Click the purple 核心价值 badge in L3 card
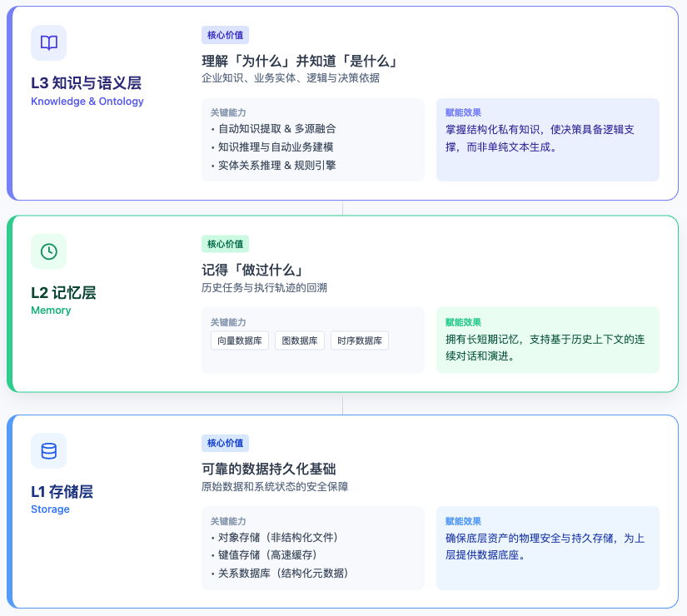687x616 pixels. (x=225, y=35)
